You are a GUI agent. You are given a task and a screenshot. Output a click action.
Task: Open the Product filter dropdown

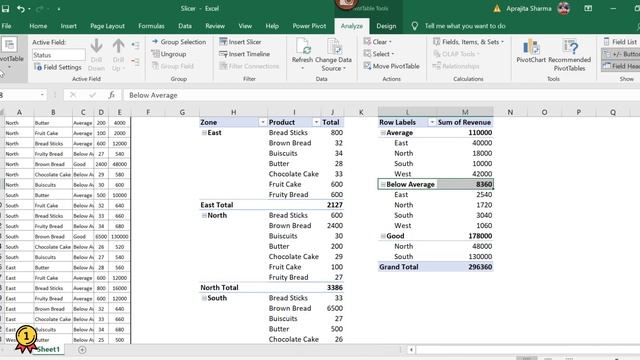pyautogui.click(x=316, y=122)
